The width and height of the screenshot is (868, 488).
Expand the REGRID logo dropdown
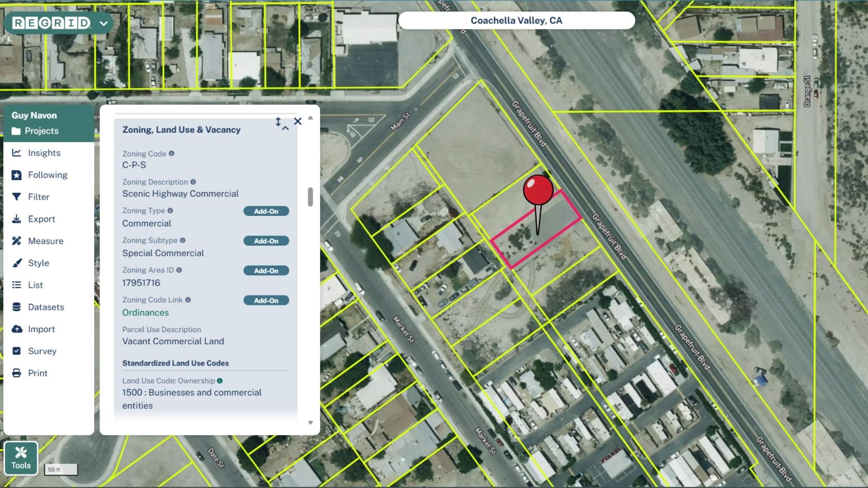coord(103,23)
